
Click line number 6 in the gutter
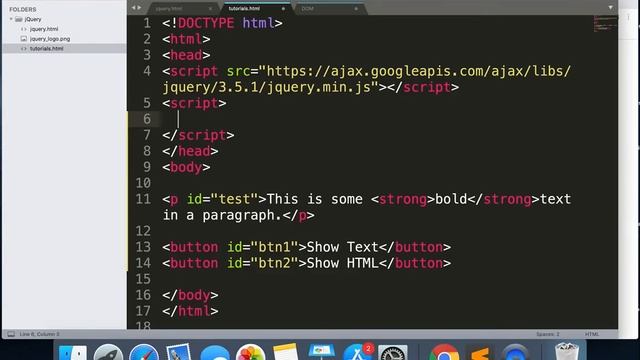(147, 119)
